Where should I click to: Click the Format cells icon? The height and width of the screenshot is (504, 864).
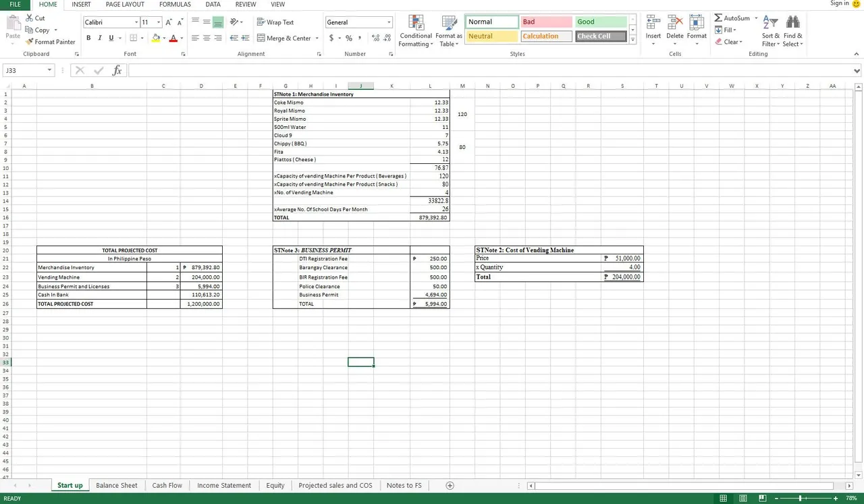coord(697,22)
